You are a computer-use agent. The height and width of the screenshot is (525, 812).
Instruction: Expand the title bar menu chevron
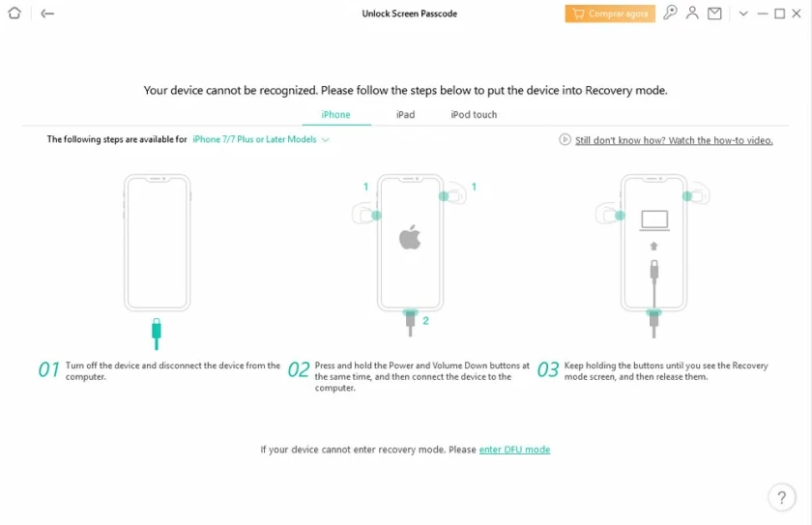pos(743,14)
